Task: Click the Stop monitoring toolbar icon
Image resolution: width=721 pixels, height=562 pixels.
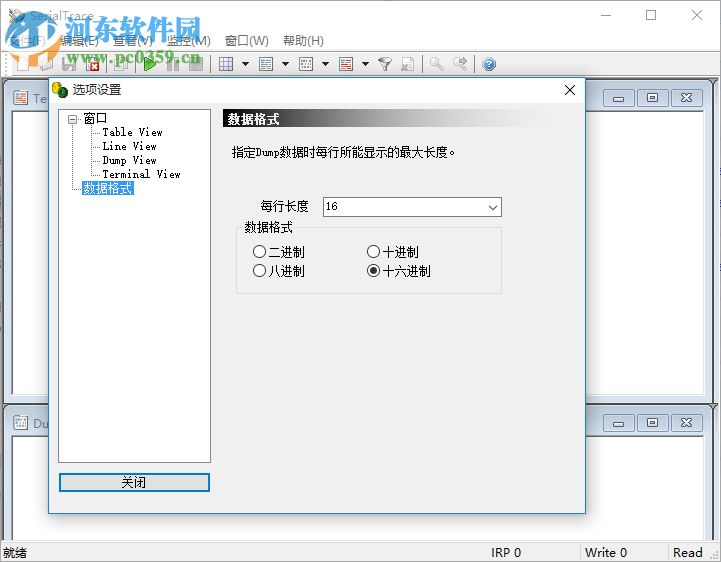Action: tap(196, 64)
